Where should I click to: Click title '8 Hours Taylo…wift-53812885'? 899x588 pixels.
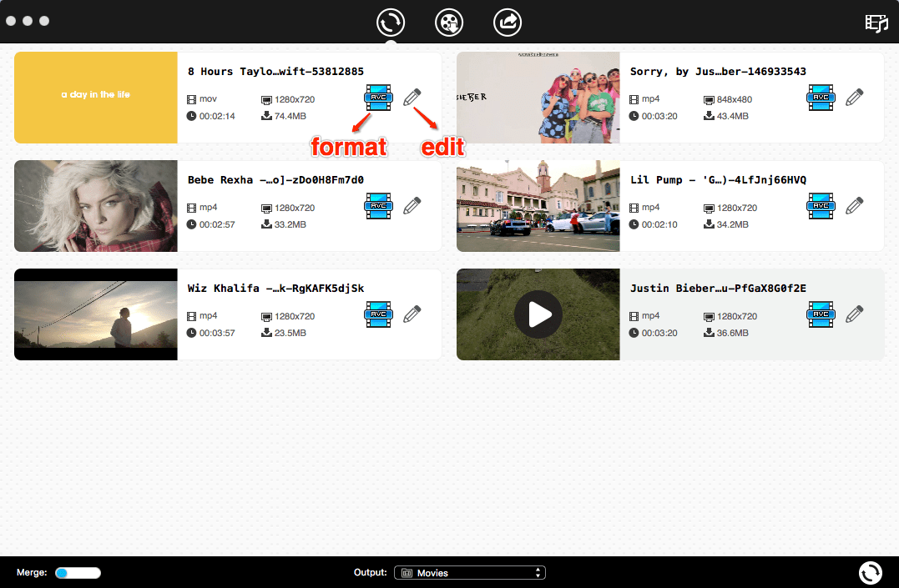275,72
